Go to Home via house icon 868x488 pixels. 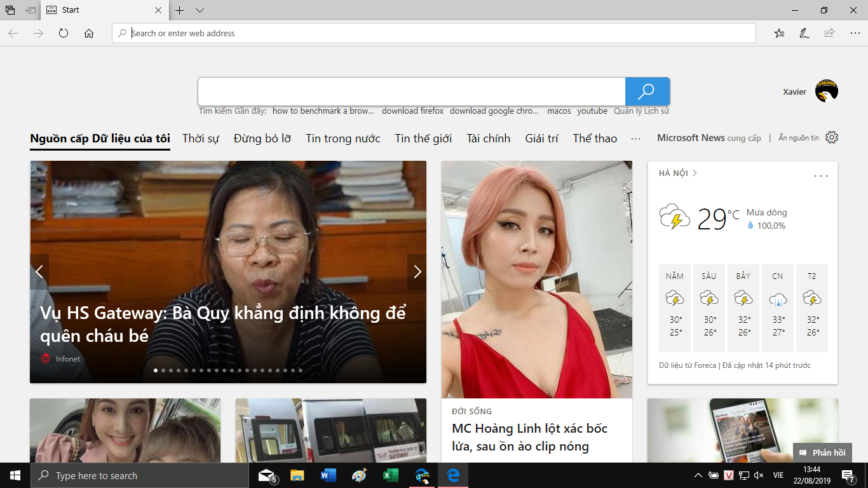(89, 33)
